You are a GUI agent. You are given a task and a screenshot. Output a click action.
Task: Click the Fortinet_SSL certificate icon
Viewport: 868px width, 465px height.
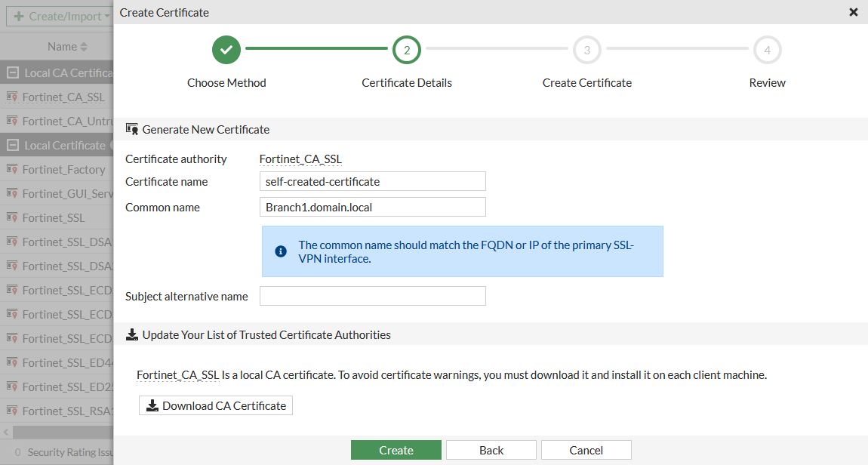tap(12, 217)
